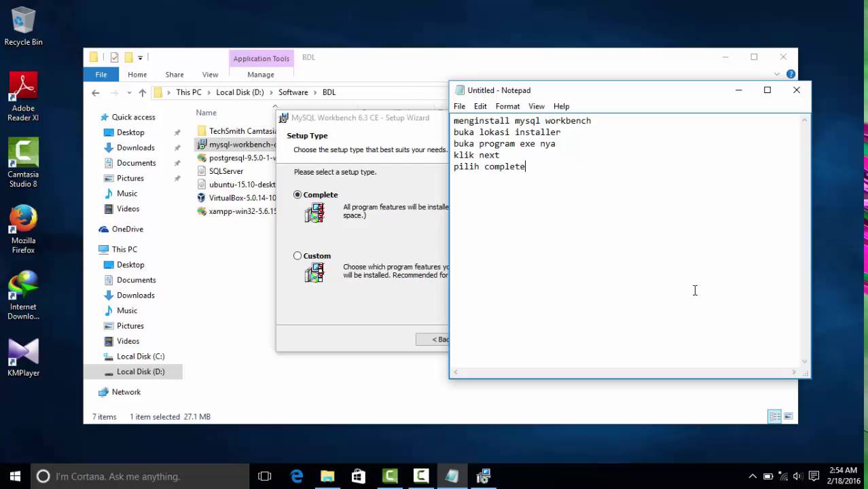This screenshot has width=868, height=489.
Task: Open Notepad Format menu
Action: click(x=507, y=107)
